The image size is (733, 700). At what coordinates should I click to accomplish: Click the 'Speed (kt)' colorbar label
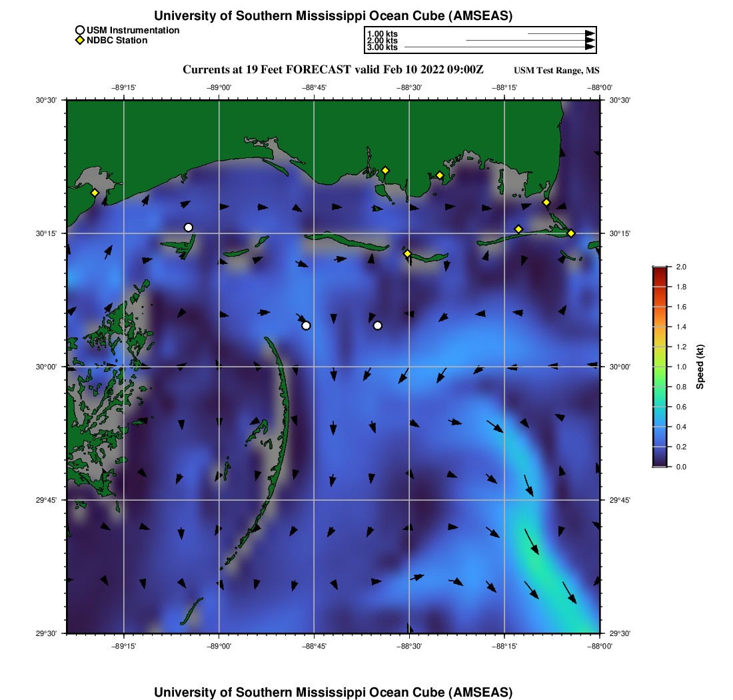pos(700,367)
